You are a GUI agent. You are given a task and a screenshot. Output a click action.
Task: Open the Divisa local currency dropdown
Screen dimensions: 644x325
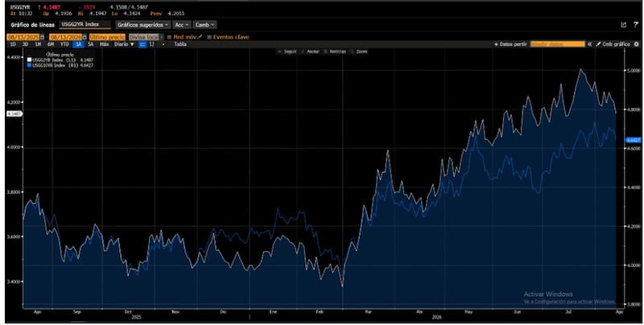[x=146, y=37]
